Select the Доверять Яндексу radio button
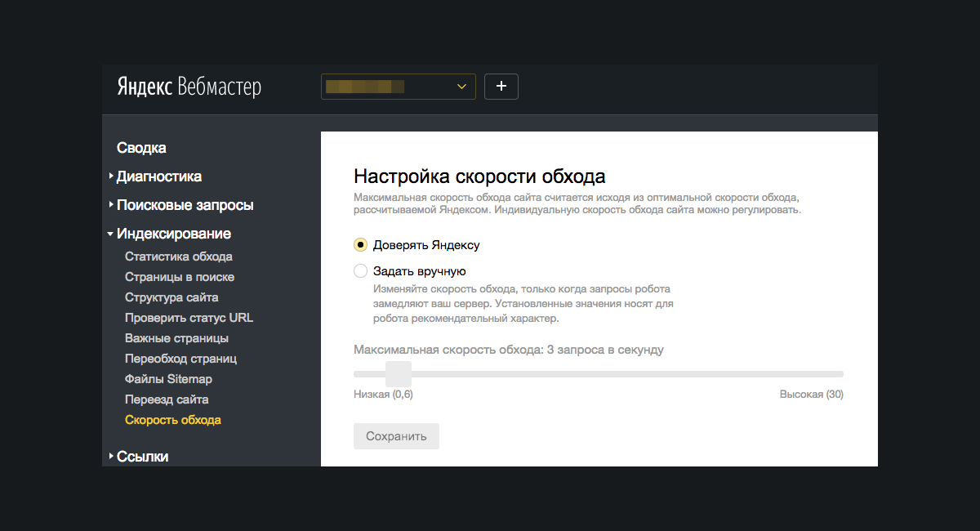This screenshot has height=531, width=980. (360, 244)
